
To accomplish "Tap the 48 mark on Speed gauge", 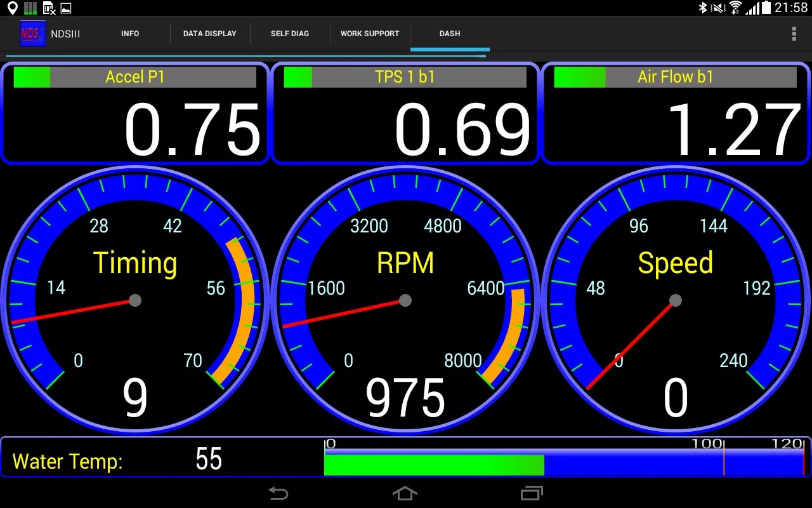I will 596,288.
